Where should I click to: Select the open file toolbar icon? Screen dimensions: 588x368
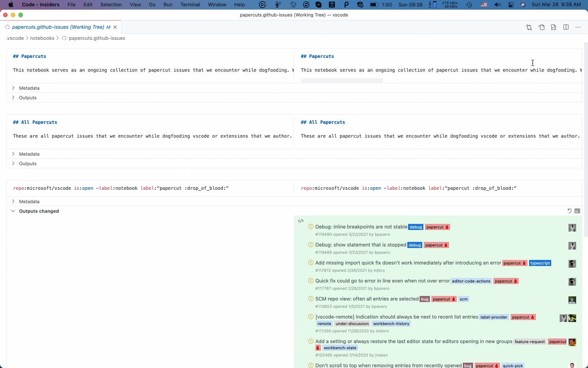tap(541, 27)
